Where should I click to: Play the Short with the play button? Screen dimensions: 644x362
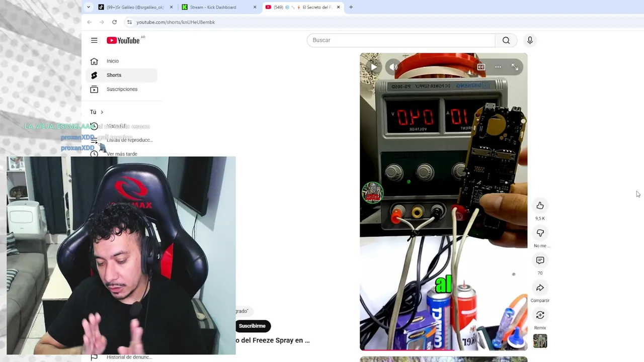click(374, 67)
